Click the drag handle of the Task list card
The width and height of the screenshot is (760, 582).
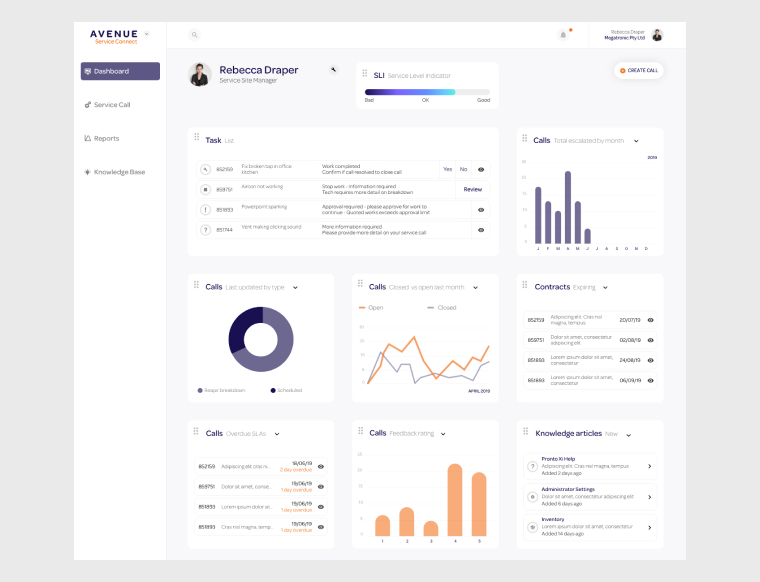click(x=196, y=140)
